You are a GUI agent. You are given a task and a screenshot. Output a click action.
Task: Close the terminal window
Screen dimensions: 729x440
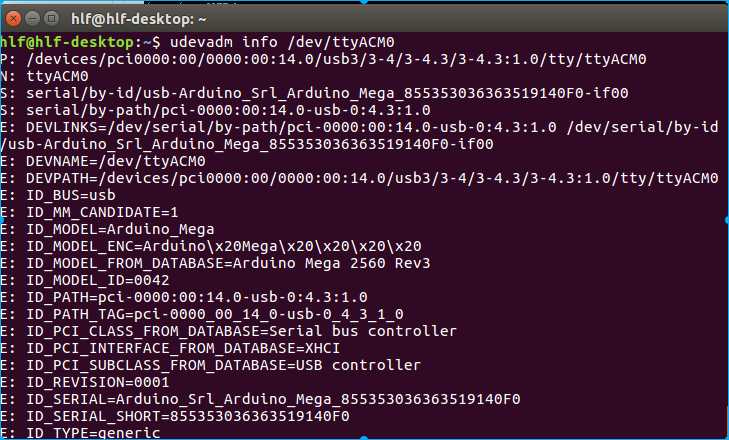tap(13, 17)
